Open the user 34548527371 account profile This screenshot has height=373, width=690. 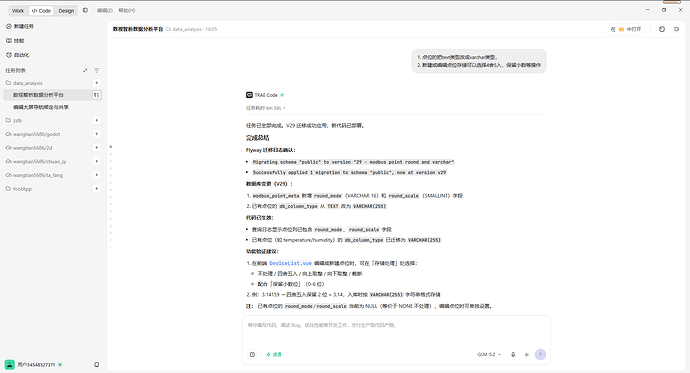(x=33, y=365)
